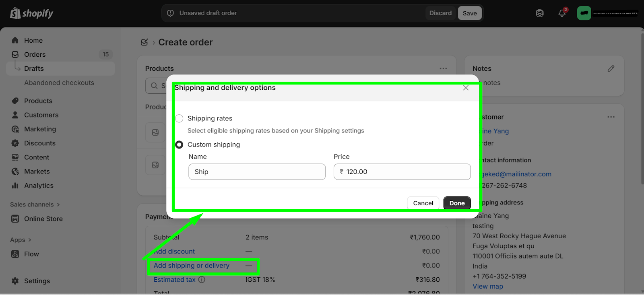Click the estimated tax info icon
This screenshot has width=644, height=295.
point(202,280)
